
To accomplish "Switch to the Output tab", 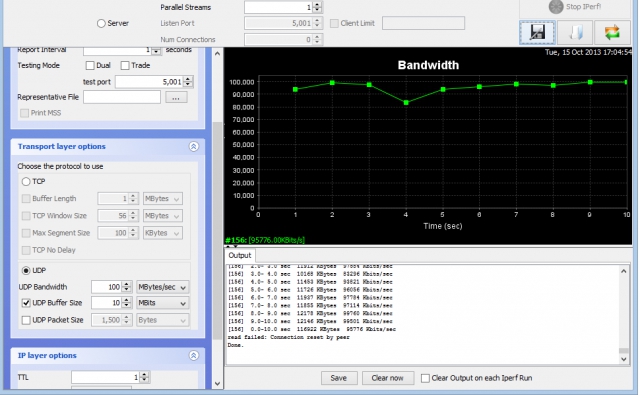I will [x=240, y=255].
